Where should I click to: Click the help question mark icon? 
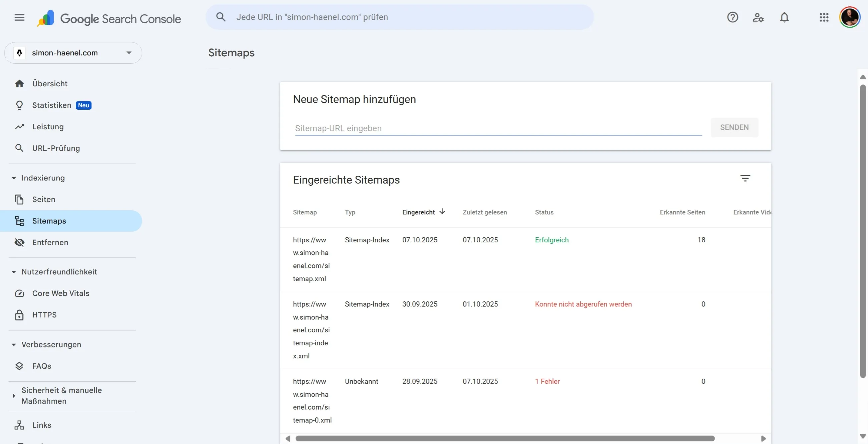(732, 17)
